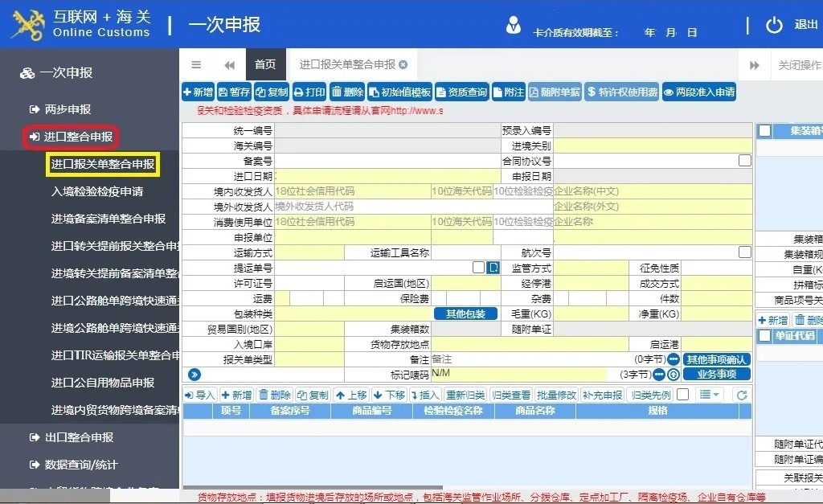Viewport: 823px width, 504px height.
Task: Tick the checkbox beside 合同协议号 field
Action: [x=745, y=161]
